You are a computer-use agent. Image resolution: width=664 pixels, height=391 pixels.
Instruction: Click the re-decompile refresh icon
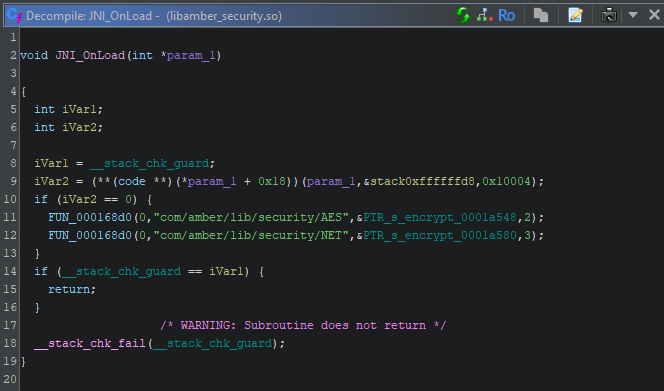(x=463, y=15)
